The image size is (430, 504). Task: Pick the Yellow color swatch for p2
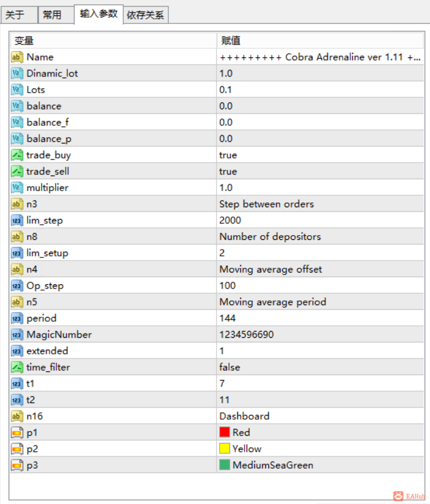click(x=225, y=449)
